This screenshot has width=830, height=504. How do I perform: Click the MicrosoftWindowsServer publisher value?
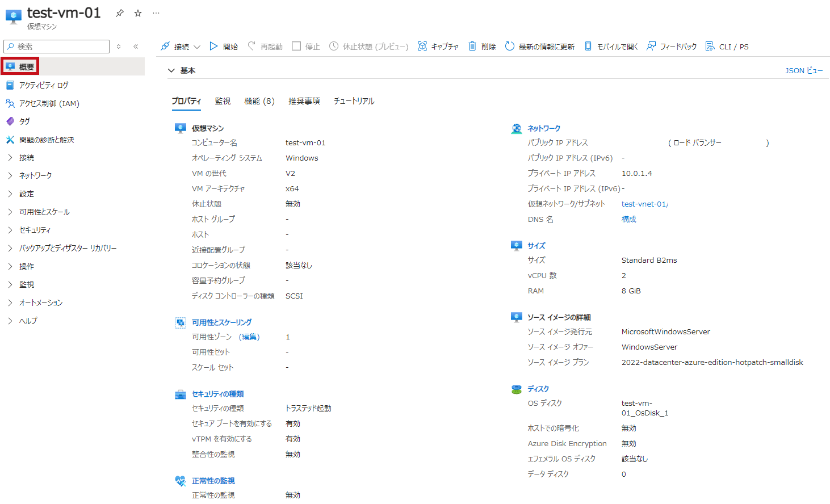(666, 332)
